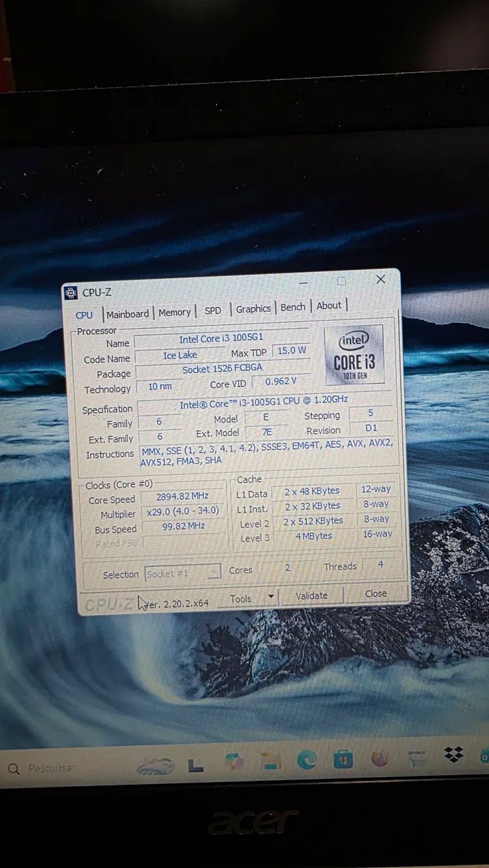Click the Ext. Model value '7E'
The height and width of the screenshot is (868, 489).
pos(266,431)
